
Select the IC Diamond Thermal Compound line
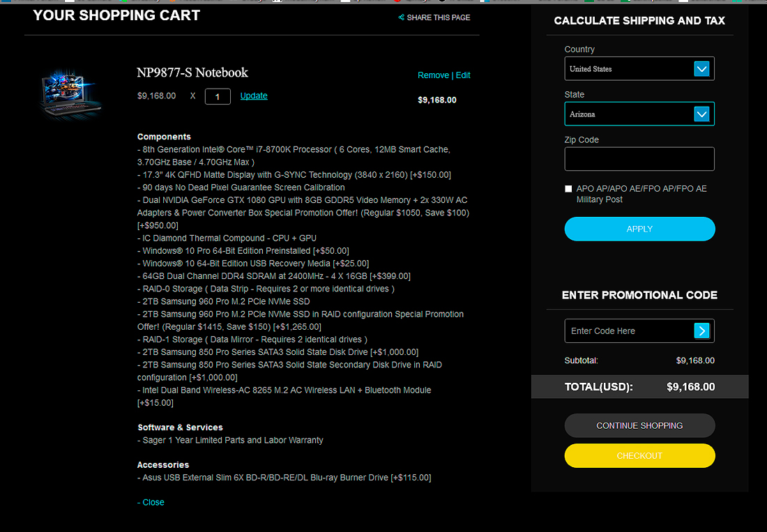pos(227,238)
